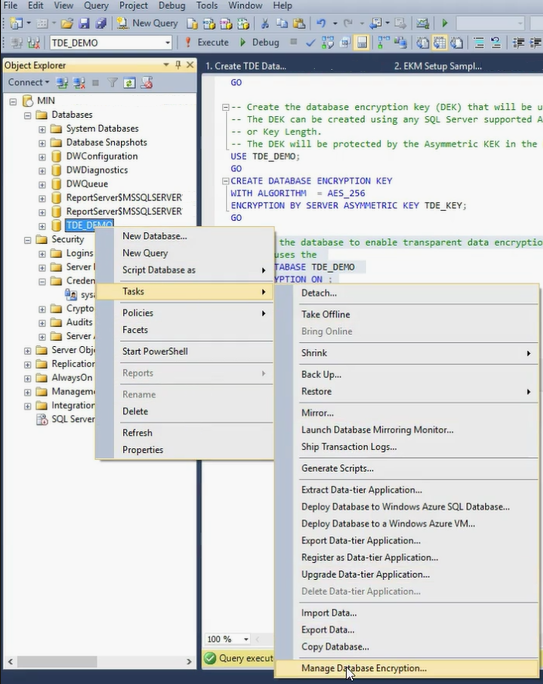Screen dimensions: 543x684
Task: Open the Policies submenu
Action: pos(185,313)
